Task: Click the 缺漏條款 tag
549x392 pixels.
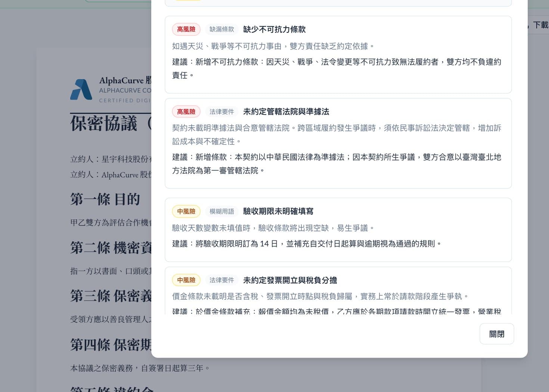Action: [x=222, y=29]
